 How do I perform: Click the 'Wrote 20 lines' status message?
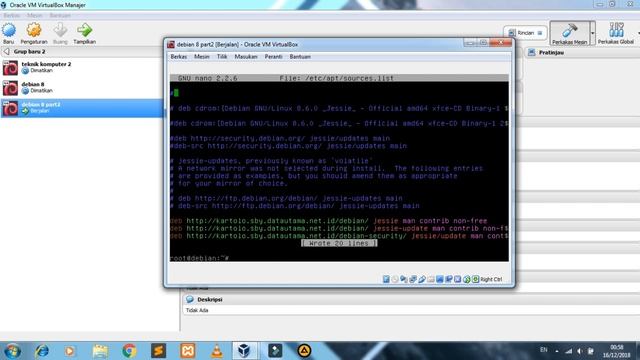[x=339, y=243]
